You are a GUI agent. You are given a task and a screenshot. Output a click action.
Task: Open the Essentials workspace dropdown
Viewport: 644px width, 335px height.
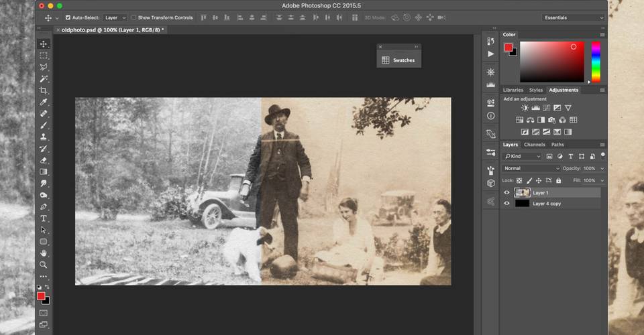point(572,17)
